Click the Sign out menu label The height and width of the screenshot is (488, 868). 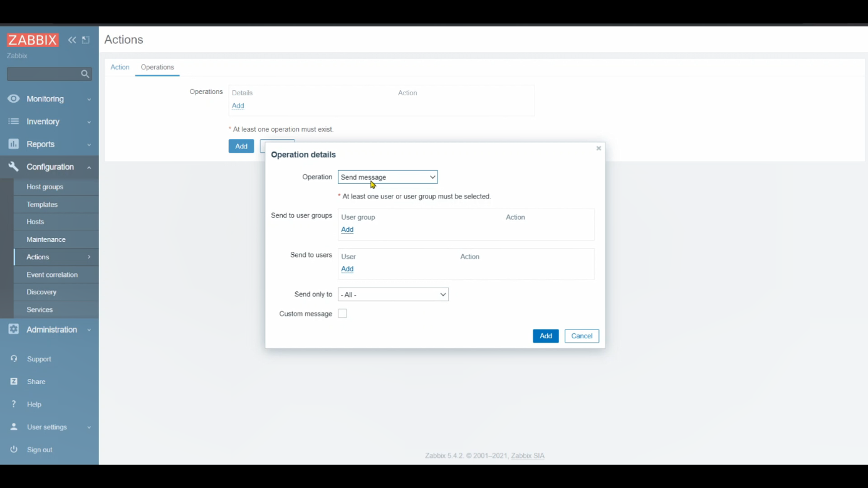[39, 450]
